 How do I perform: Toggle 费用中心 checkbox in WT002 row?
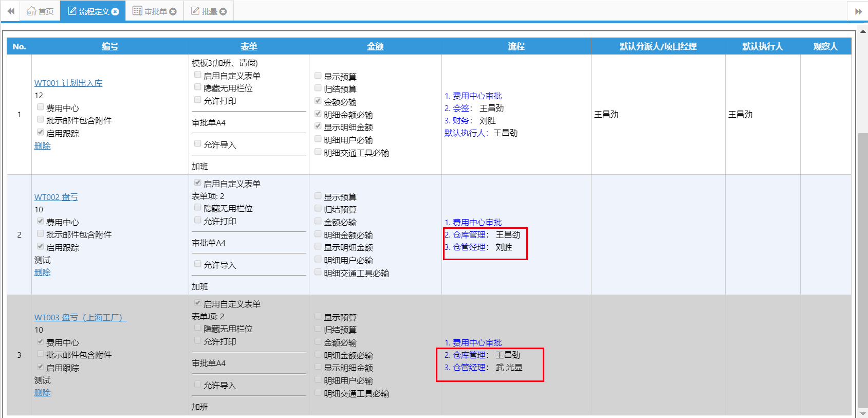40,221
